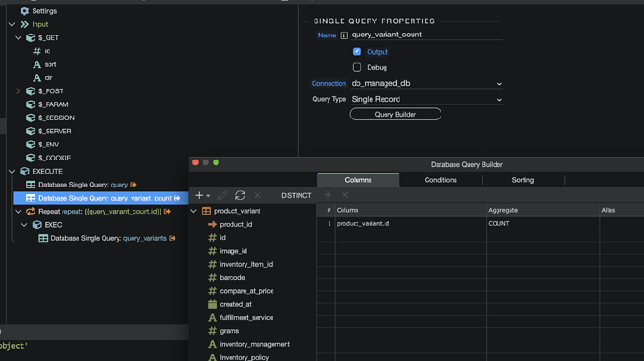Collapse the EXEC node
The image size is (644, 361).
24,225
